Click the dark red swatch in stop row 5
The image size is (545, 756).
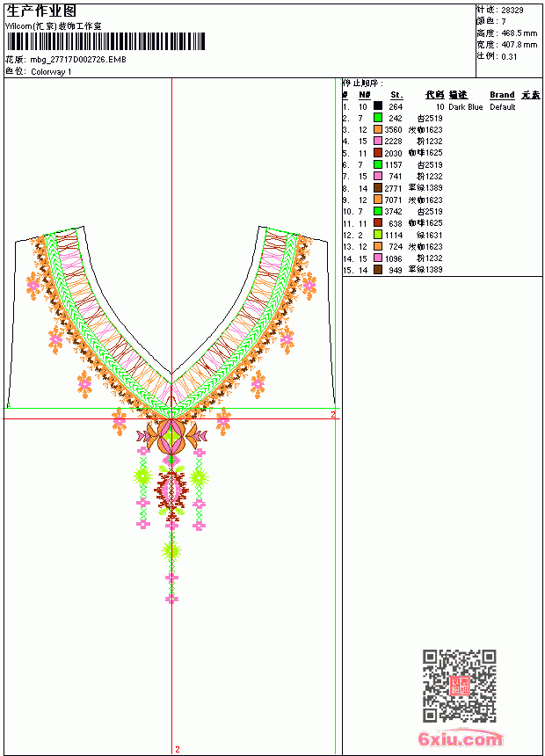[378, 153]
